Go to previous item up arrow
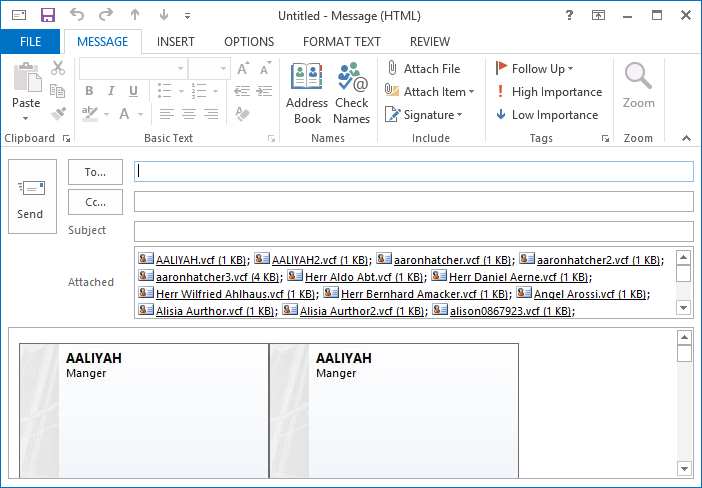 click(x=135, y=15)
